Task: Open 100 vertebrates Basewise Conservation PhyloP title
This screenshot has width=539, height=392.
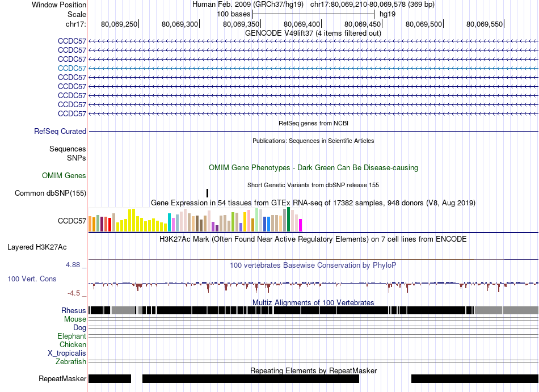Action: [313, 265]
